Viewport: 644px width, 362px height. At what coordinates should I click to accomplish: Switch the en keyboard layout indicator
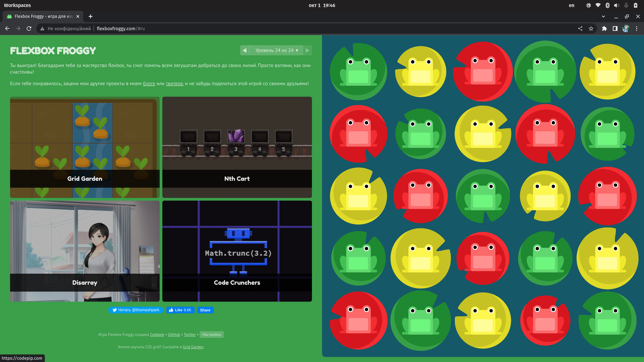coord(572,5)
